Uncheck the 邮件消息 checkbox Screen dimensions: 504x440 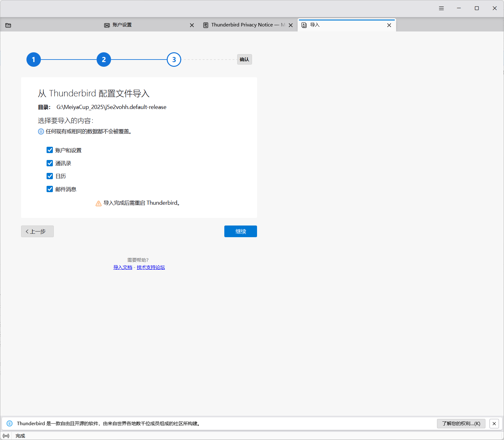click(x=50, y=189)
